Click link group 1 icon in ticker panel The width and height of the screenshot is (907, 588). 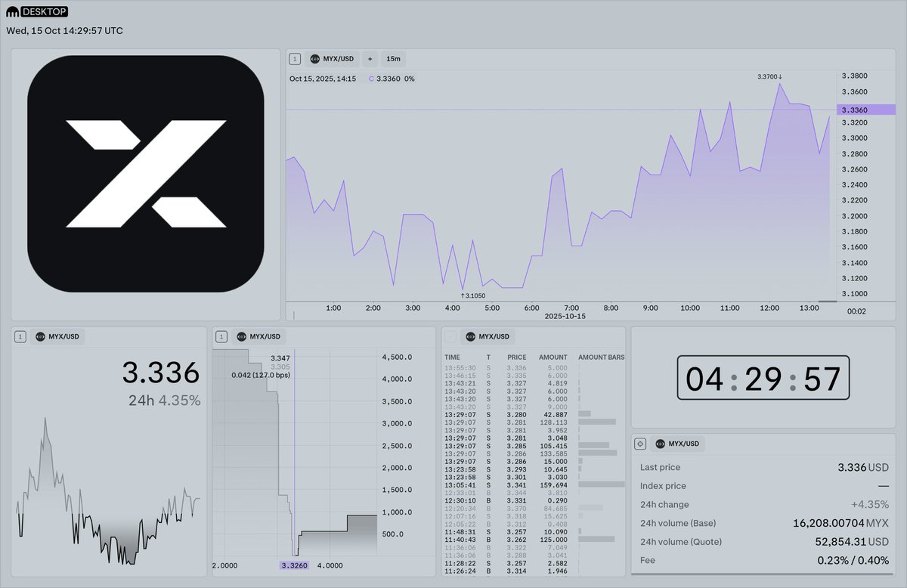[20, 336]
